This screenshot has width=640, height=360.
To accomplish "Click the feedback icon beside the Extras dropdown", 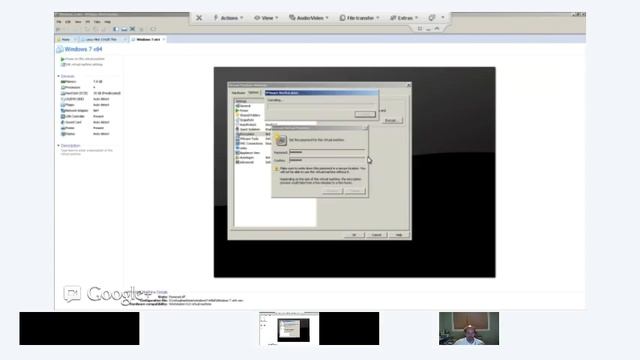I will 432,18.
